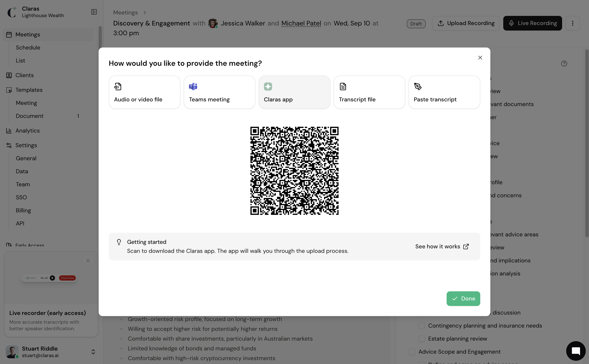Viewport: 589px width, 364px height.
Task: Choose Transcript file option
Action: tap(369, 92)
